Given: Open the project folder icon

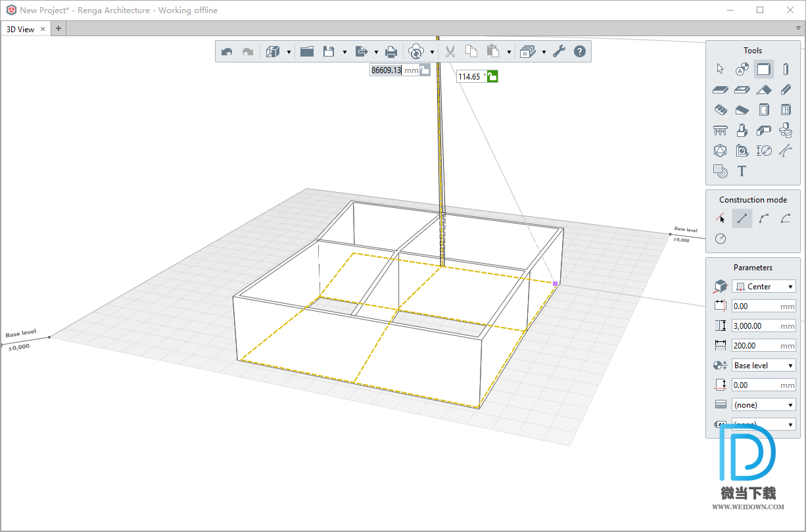Looking at the screenshot, I should pos(307,51).
